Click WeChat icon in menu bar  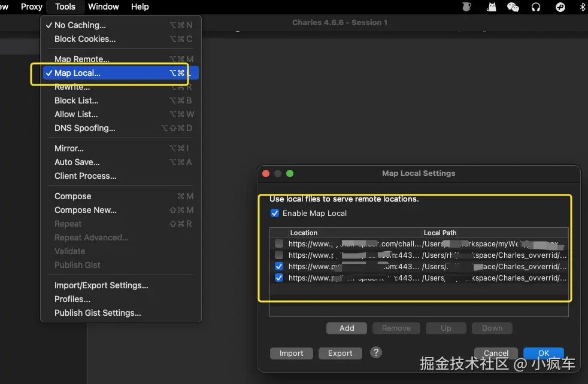pyautogui.click(x=513, y=7)
